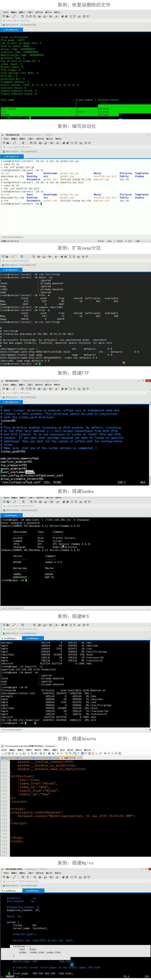The image size is (151, 980).
Task: Click line 'server_name localhost;'
Action: 30,928
